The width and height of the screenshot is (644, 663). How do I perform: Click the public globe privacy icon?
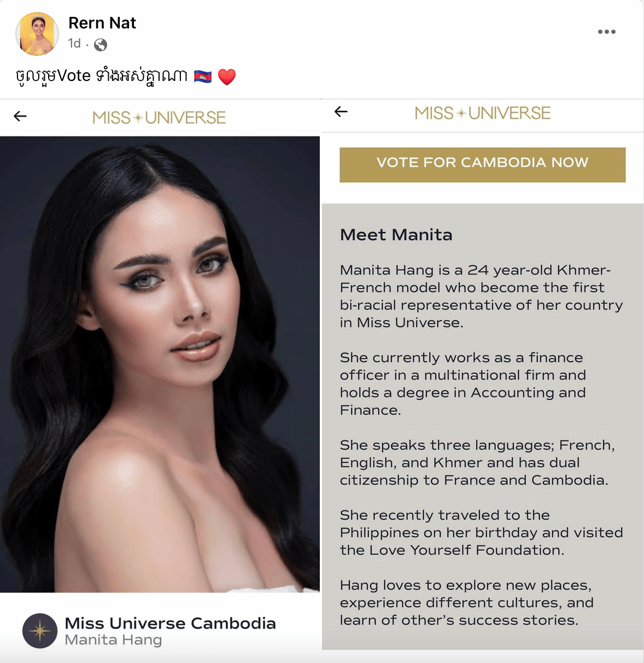pyautogui.click(x=101, y=44)
